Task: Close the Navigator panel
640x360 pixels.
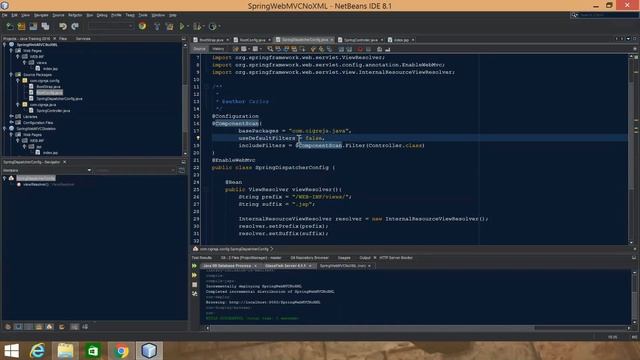Action: click(x=64, y=162)
